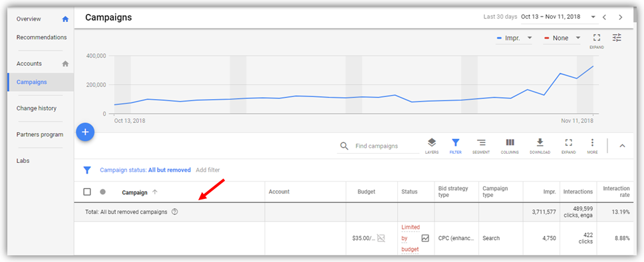
Task: Open chart adjust settings sliders icon
Action: click(617, 38)
